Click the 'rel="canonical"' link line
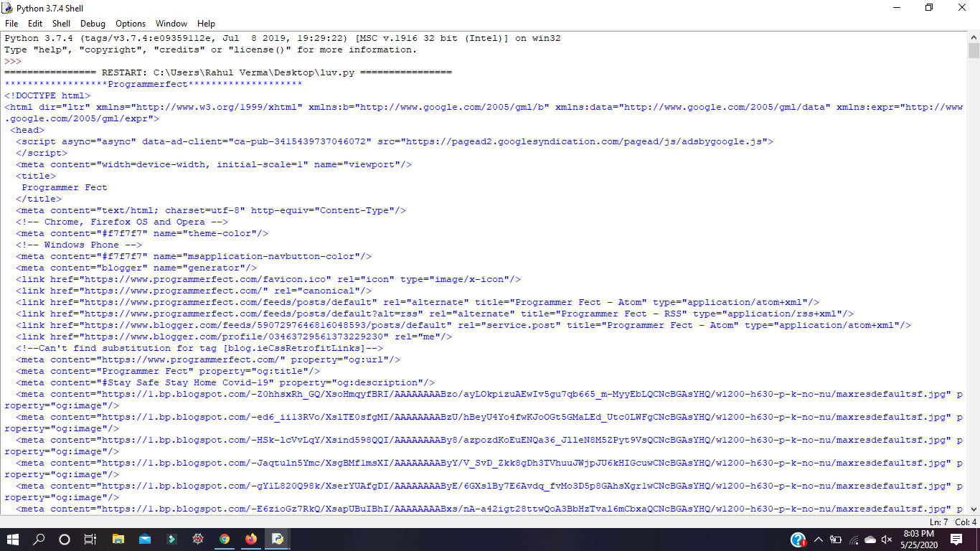Viewport: 980px width, 551px height. (x=194, y=291)
